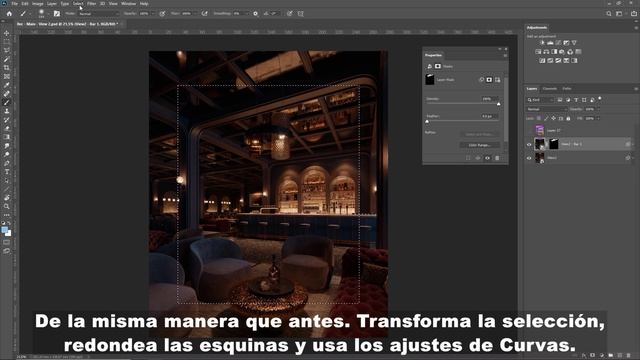
Task: Open the Filter menu
Action: [91, 4]
